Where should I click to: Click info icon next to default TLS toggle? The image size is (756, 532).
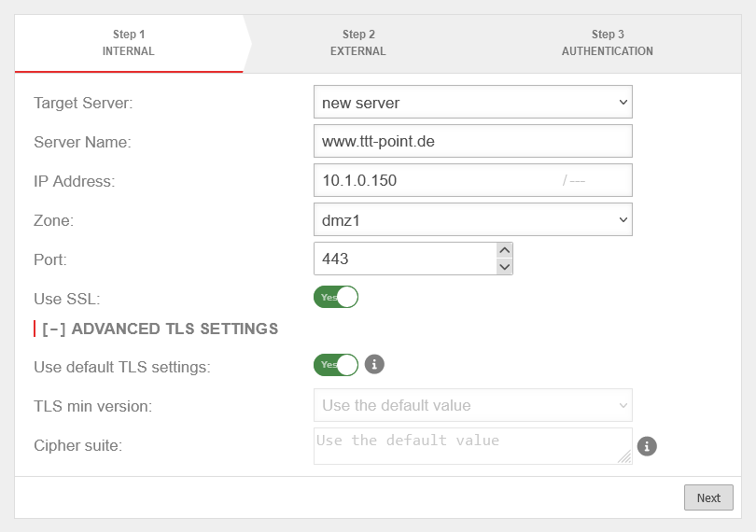pos(374,365)
